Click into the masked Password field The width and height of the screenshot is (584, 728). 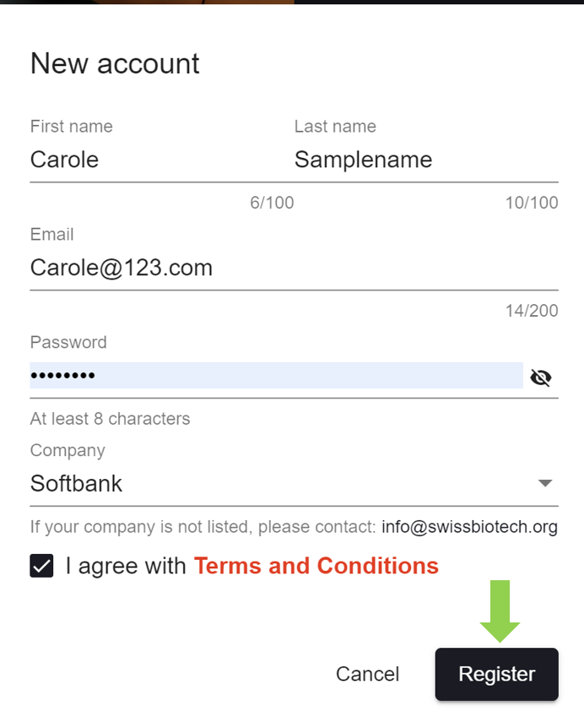270,376
